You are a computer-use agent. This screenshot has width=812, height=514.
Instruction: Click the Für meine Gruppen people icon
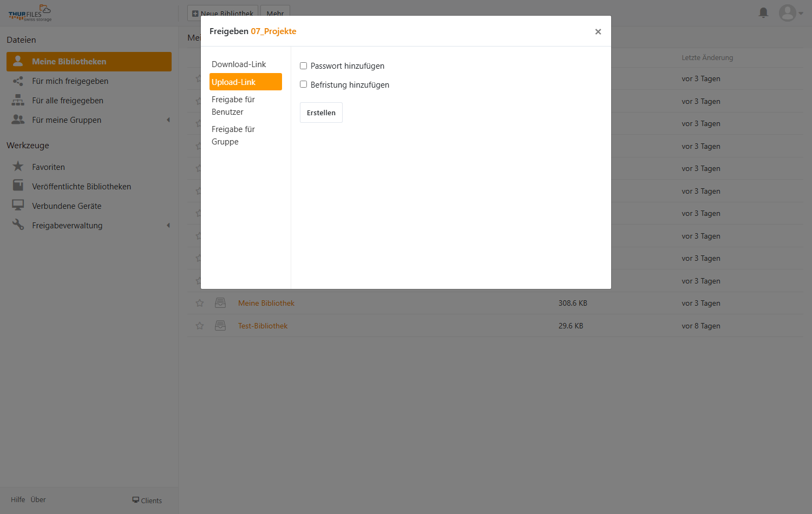pos(18,120)
